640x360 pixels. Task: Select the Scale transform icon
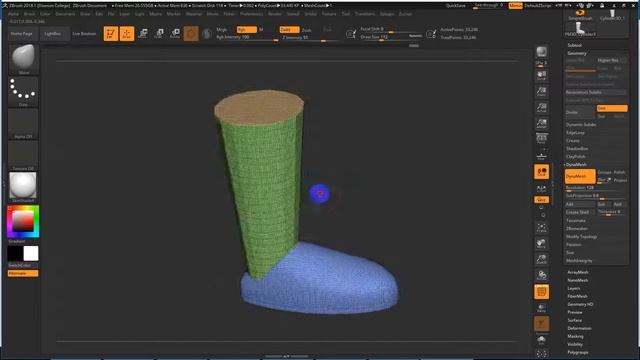click(x=159, y=33)
